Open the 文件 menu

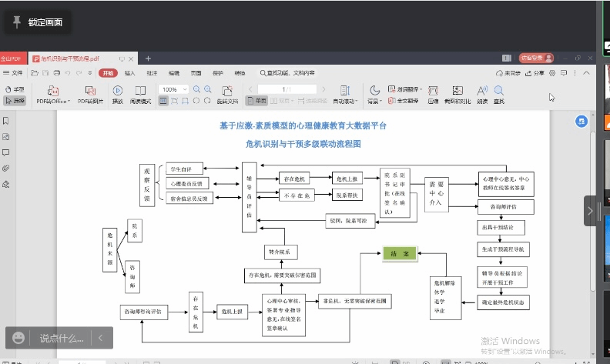pyautogui.click(x=15, y=73)
